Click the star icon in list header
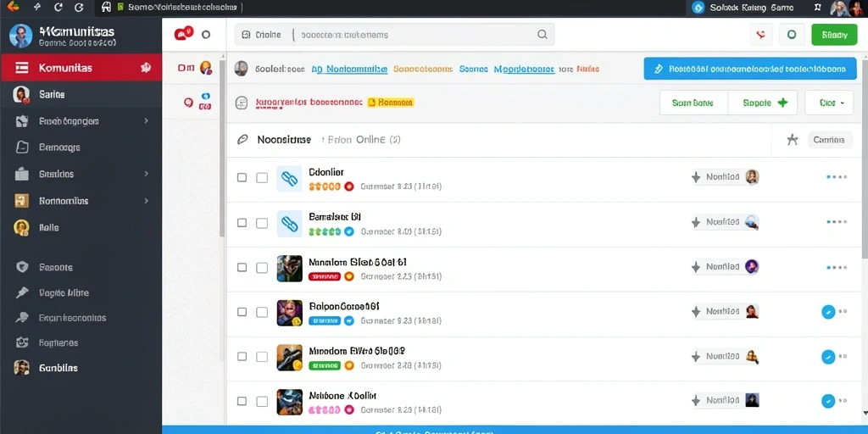The image size is (868, 434). [x=793, y=140]
